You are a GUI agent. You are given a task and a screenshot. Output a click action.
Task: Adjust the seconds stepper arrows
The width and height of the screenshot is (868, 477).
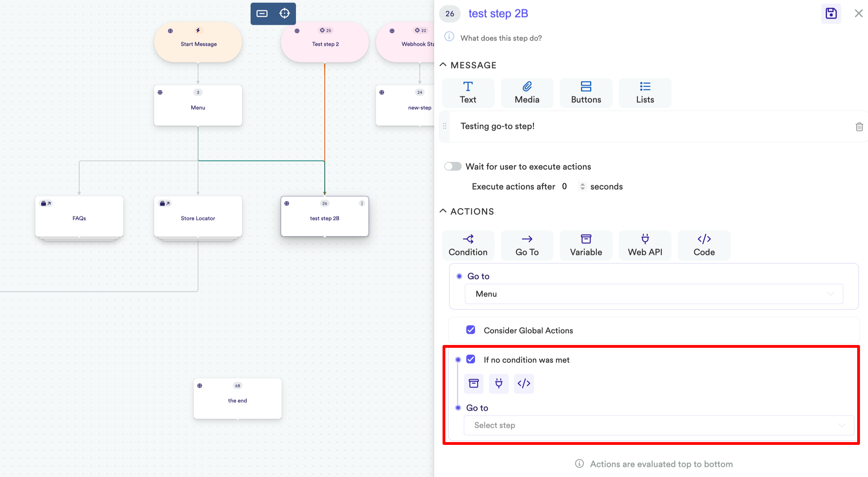pos(582,186)
